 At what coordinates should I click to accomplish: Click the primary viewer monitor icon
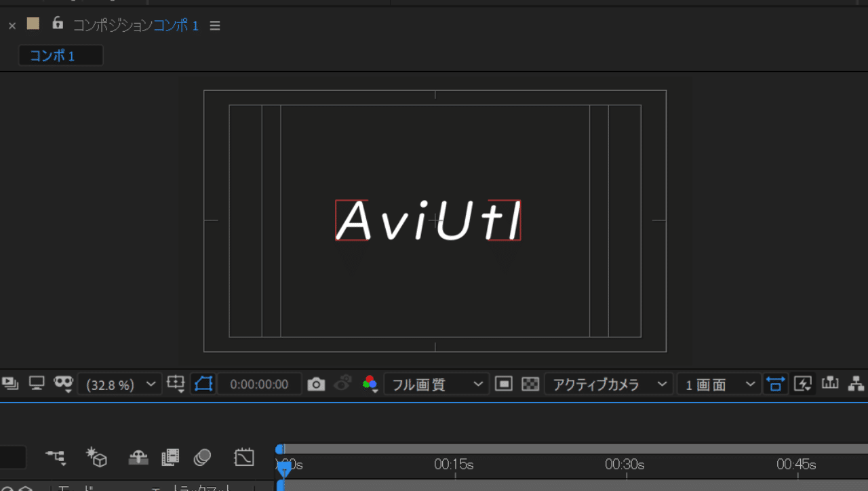click(37, 384)
